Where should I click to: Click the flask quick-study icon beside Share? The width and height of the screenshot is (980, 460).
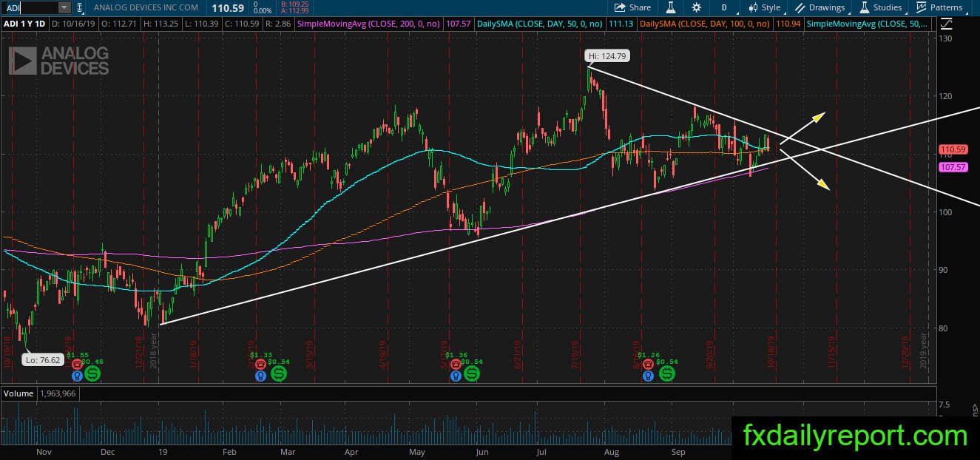point(671,7)
